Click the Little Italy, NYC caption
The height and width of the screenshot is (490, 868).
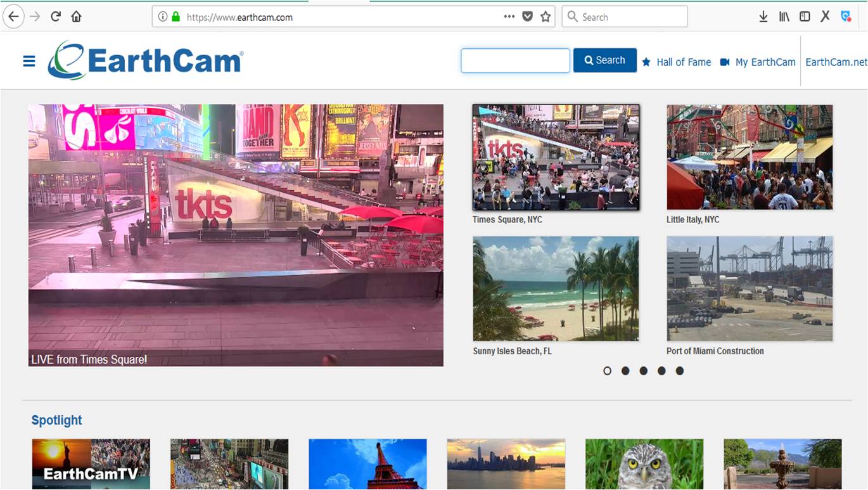tap(693, 219)
